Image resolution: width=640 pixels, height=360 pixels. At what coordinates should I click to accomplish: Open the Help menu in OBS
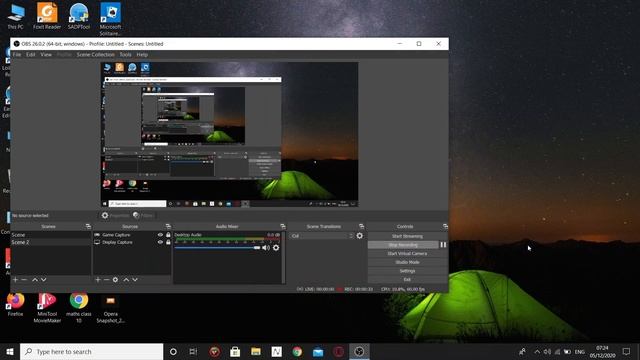coord(142,54)
